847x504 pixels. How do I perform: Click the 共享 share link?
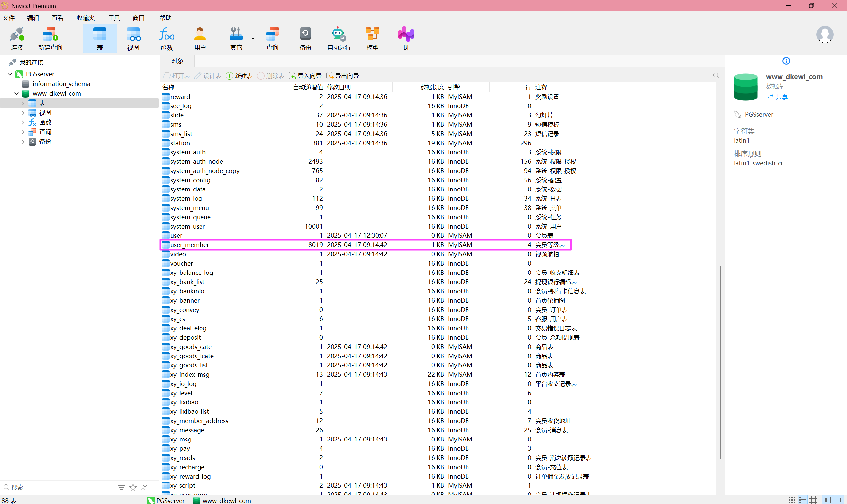[777, 97]
